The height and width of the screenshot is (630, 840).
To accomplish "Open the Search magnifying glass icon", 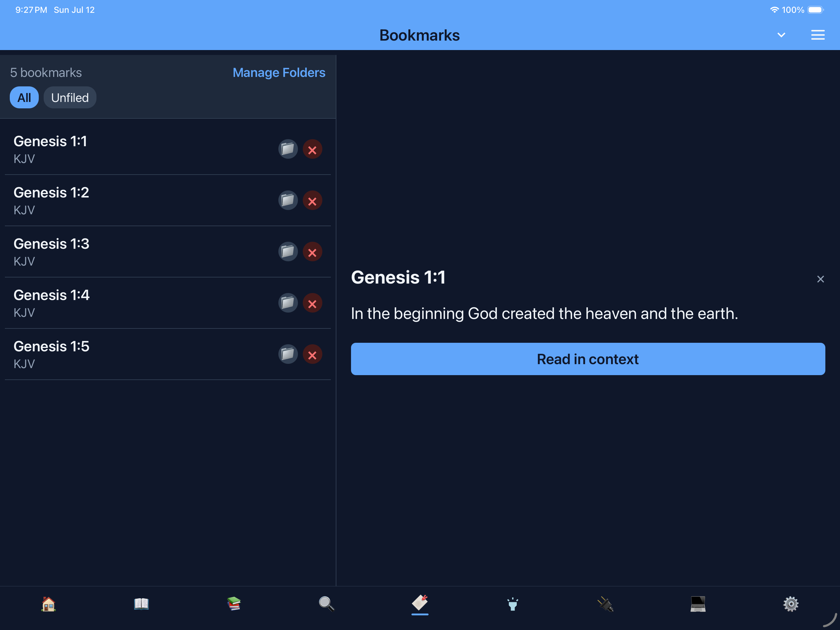I will [x=327, y=604].
